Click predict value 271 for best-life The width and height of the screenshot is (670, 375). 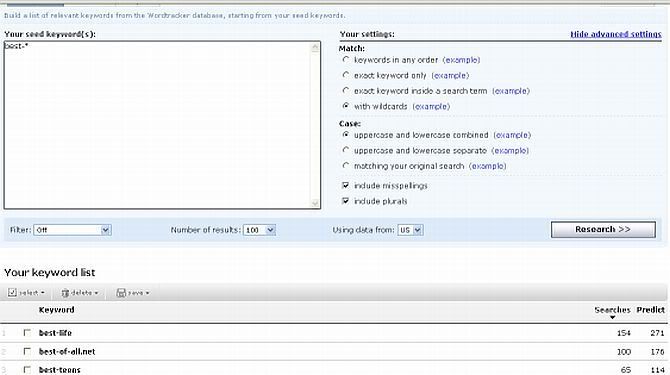657,333
